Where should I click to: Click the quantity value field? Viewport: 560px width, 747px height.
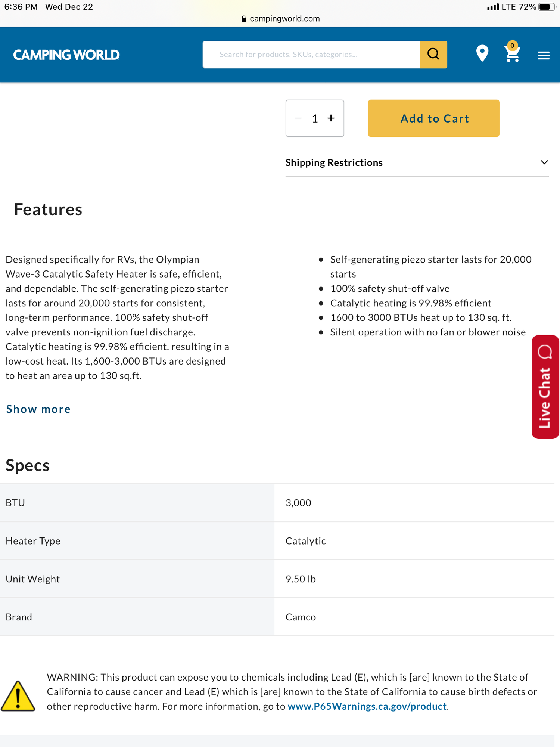[315, 118]
